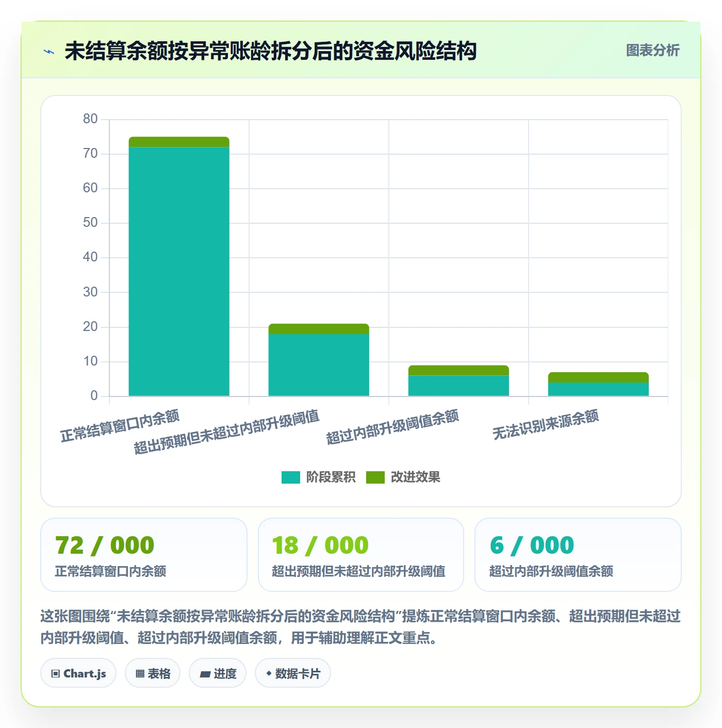
Task: Click the progress icon in 进度 chip
Action: coord(205,674)
